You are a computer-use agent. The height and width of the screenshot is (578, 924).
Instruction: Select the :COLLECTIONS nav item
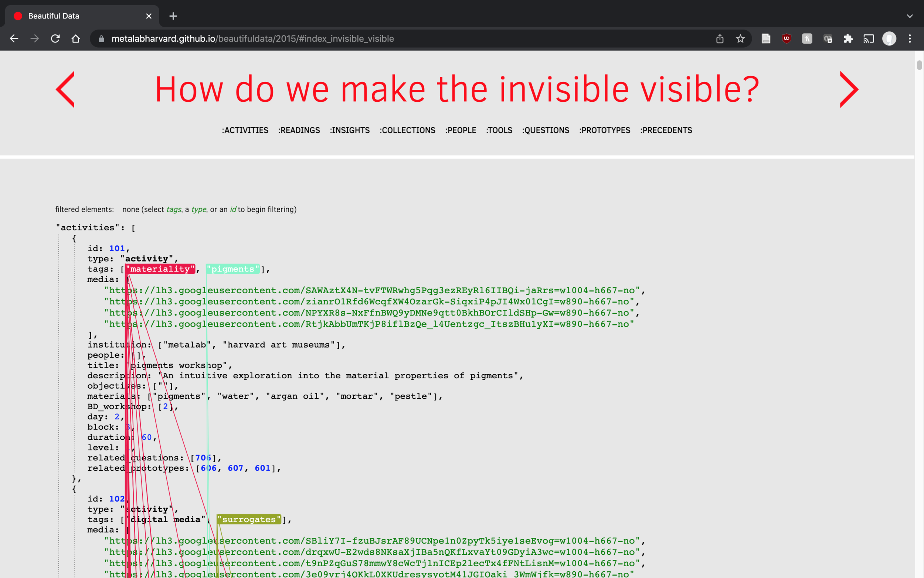407,131
